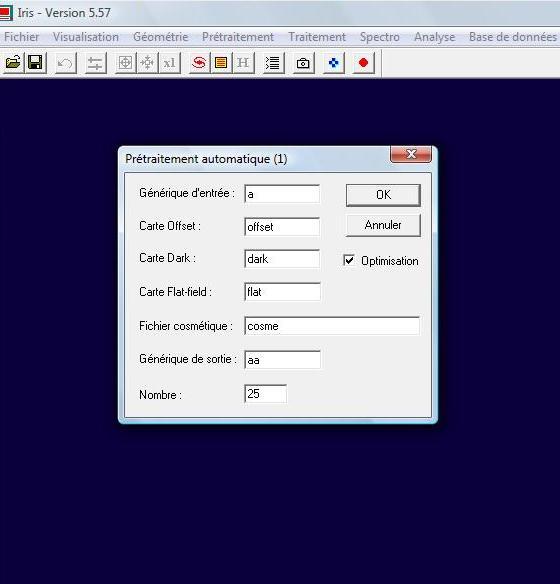This screenshot has width=560, height=584.
Task: Click the undo arrow toolbar icon
Action: coord(66,63)
